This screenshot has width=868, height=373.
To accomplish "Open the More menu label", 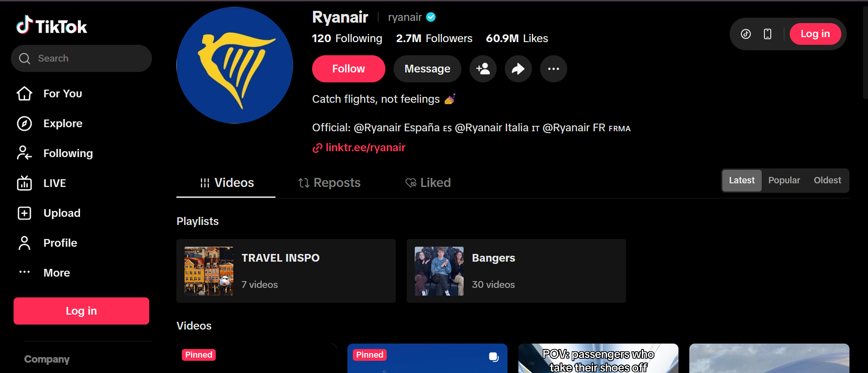I will pyautogui.click(x=57, y=273).
